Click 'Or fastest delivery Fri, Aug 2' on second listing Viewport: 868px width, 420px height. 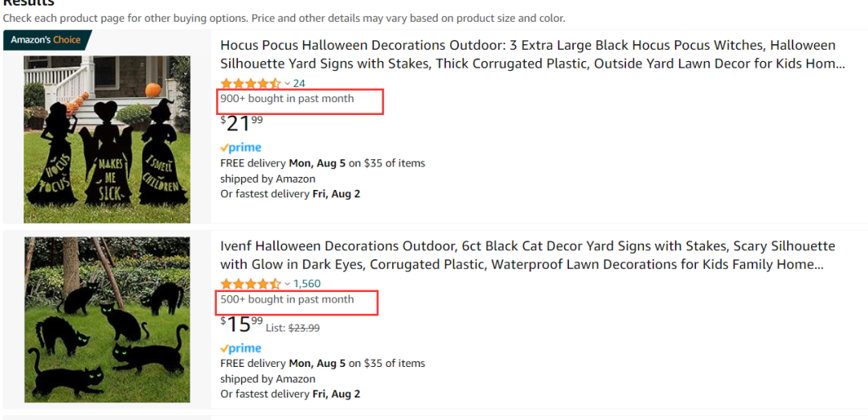[x=290, y=394]
